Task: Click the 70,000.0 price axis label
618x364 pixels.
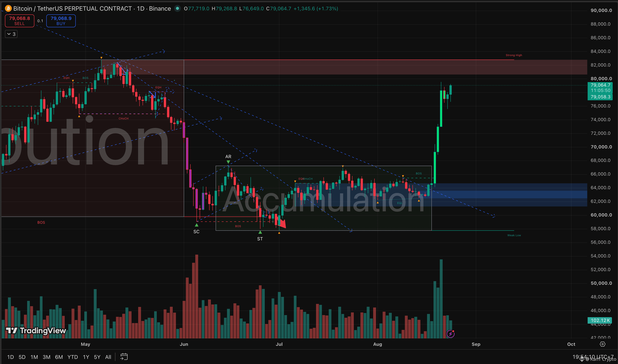Action: point(601,147)
